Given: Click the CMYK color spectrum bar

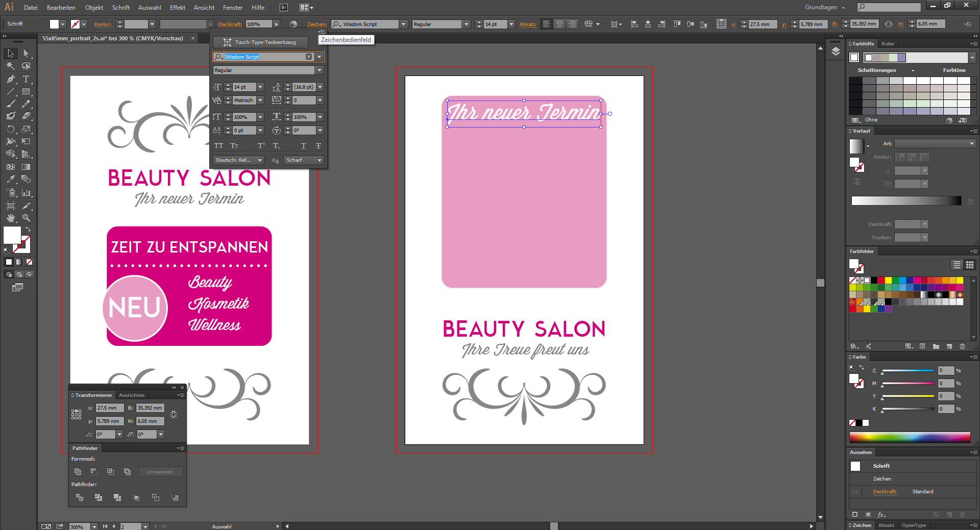Looking at the screenshot, I should pos(910,437).
